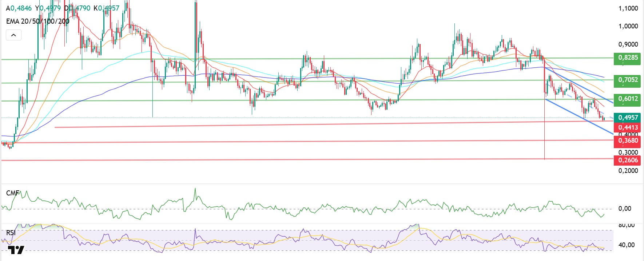Click the opening price value A0,4846
This screenshot has width=644, height=261.
(x=19, y=8)
